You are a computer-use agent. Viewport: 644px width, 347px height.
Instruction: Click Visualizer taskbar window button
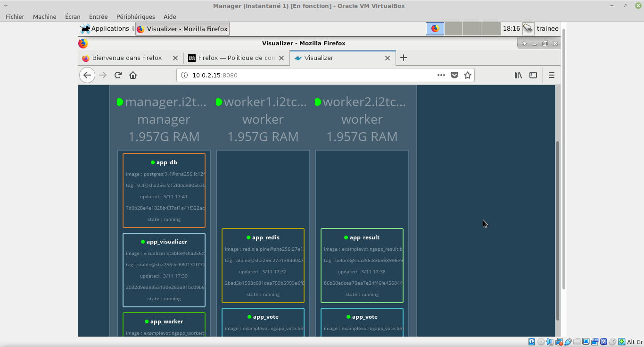tap(182, 29)
